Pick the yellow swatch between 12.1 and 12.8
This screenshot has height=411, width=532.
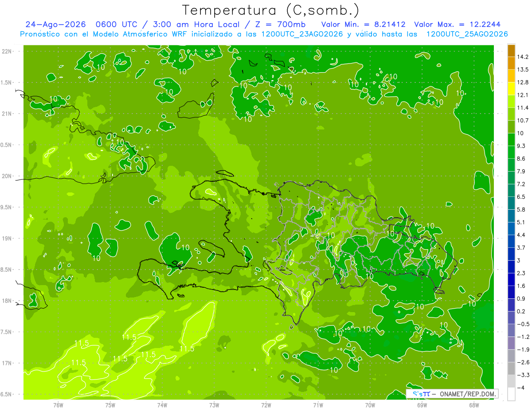pyautogui.click(x=511, y=89)
